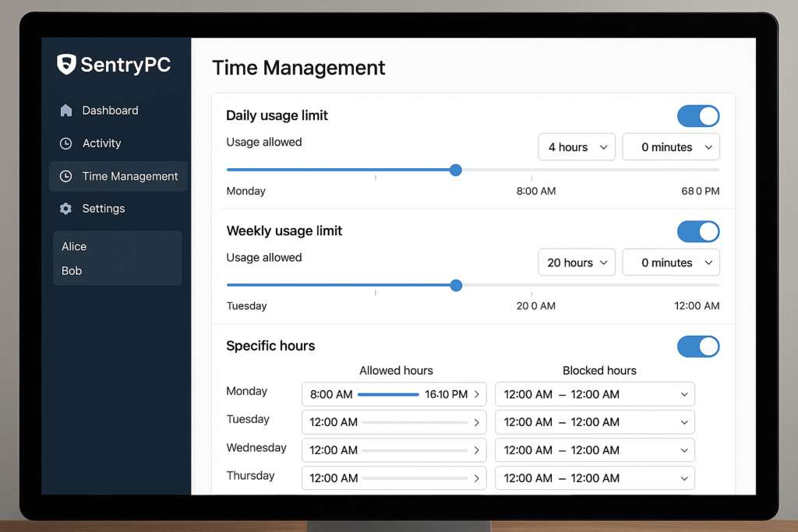
Task: Go to the Activity menu item
Action: tap(101, 143)
